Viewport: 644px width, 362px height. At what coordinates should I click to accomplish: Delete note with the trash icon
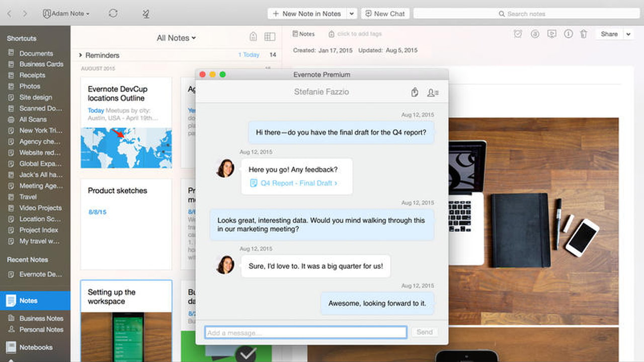click(x=584, y=34)
